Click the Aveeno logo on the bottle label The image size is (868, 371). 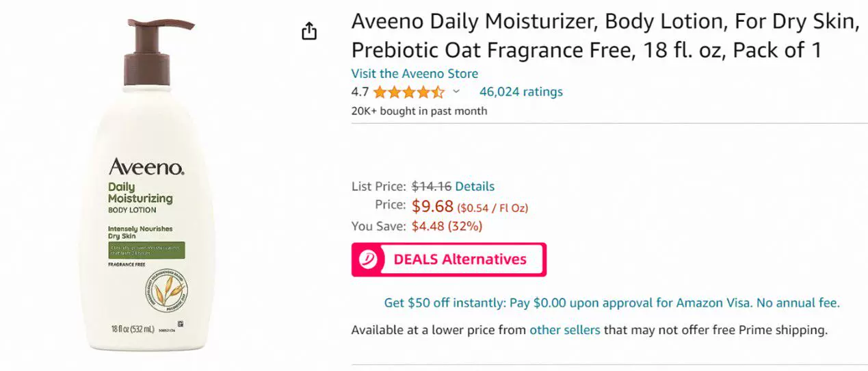coord(146,166)
